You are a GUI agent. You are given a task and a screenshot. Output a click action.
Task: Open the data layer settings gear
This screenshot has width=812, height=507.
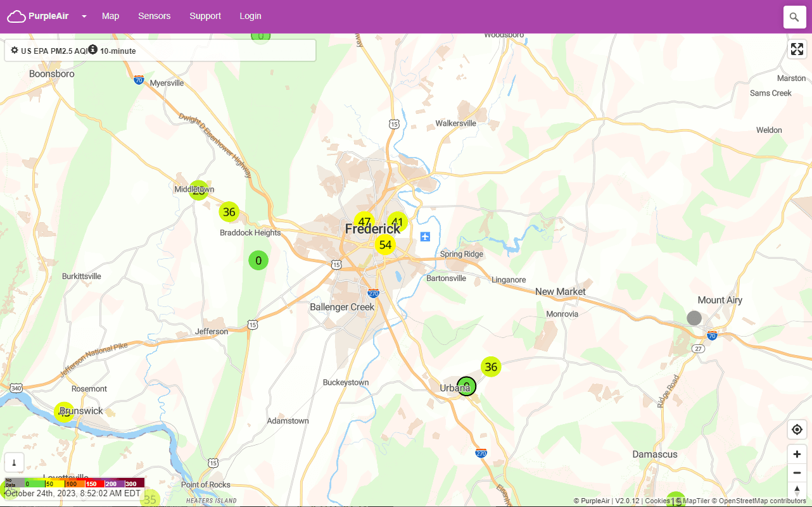tap(14, 50)
